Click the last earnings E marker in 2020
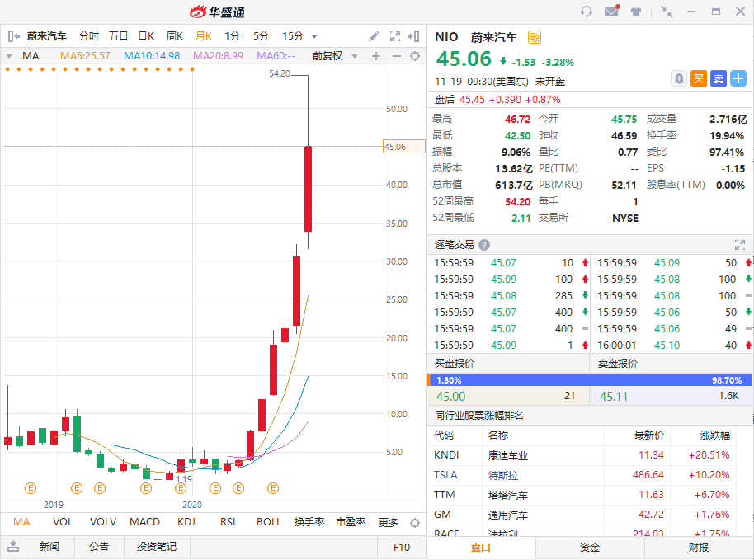The image size is (754, 560). coord(273,488)
